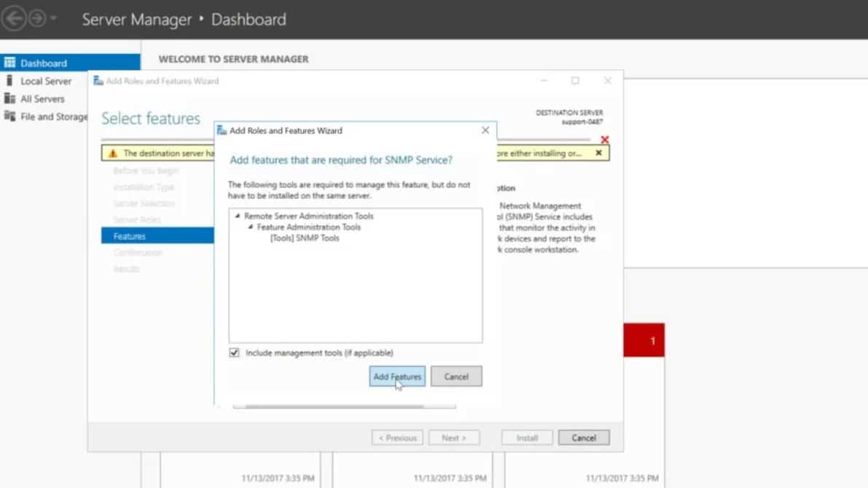Image resolution: width=868 pixels, height=488 pixels.
Task: Go back with Server Manager back arrow
Action: (x=14, y=19)
